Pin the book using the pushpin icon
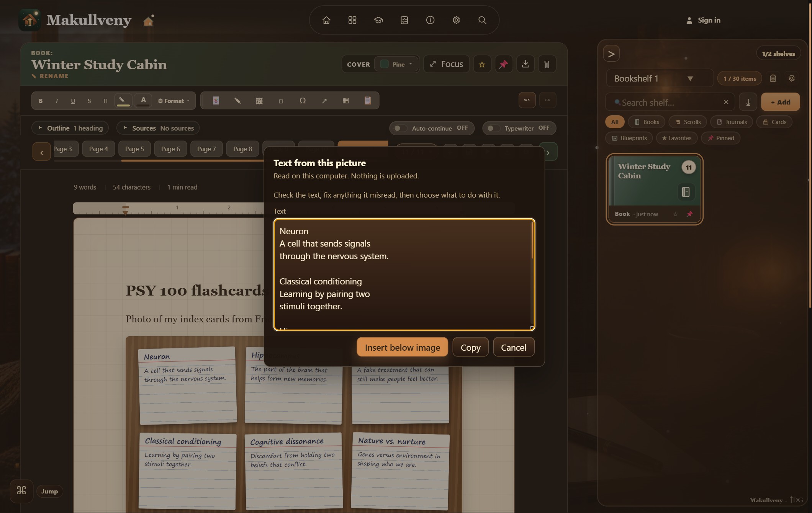The width and height of the screenshot is (812, 513). [504, 64]
